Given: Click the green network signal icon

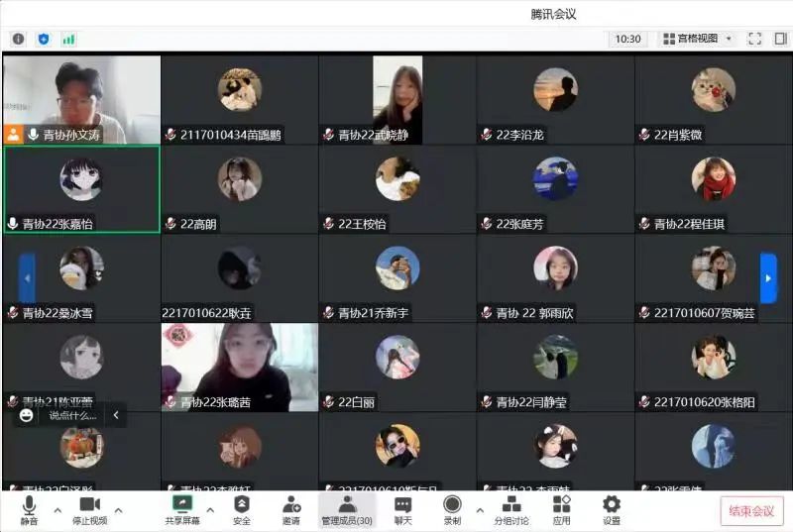Looking at the screenshot, I should click(x=68, y=39).
